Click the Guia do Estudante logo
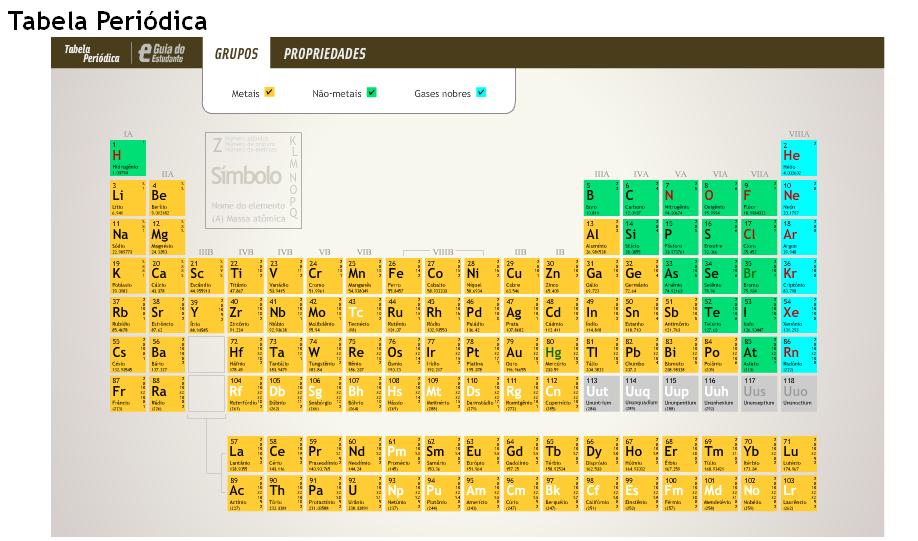 [160, 54]
